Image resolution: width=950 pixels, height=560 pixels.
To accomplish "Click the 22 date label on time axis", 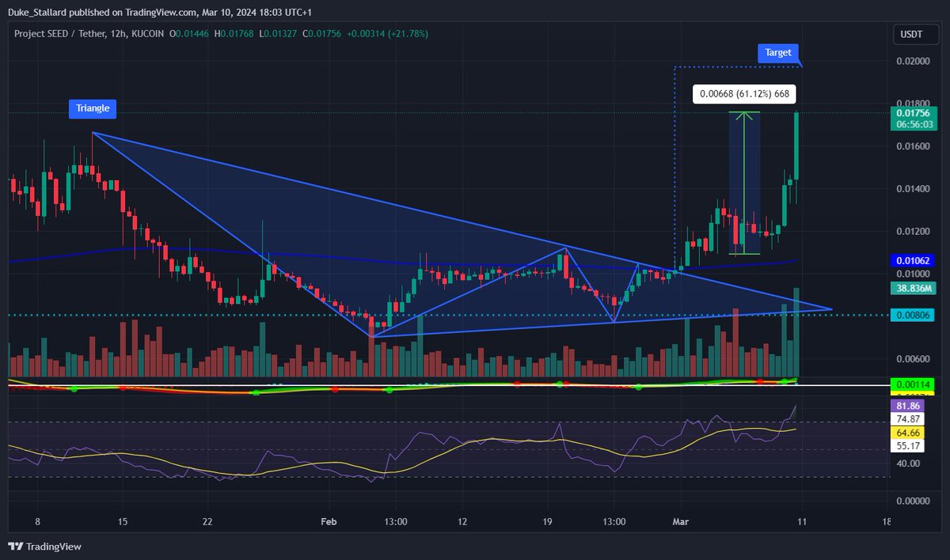I will (x=207, y=522).
